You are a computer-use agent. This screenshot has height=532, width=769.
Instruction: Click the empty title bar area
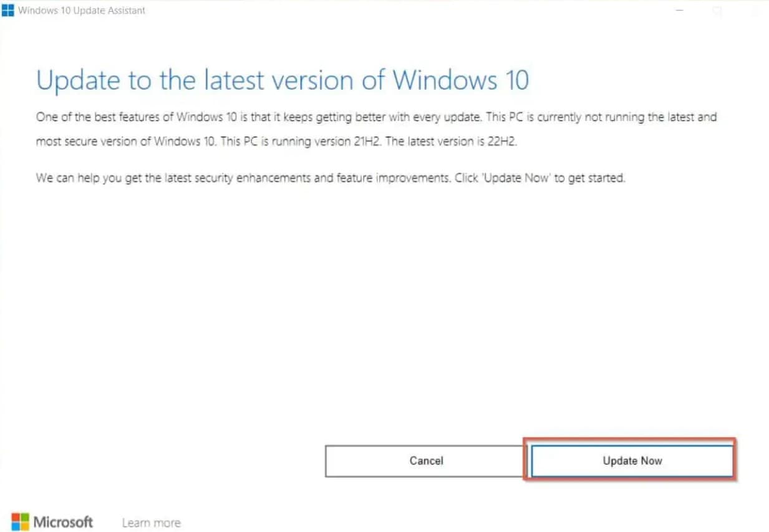(405, 11)
